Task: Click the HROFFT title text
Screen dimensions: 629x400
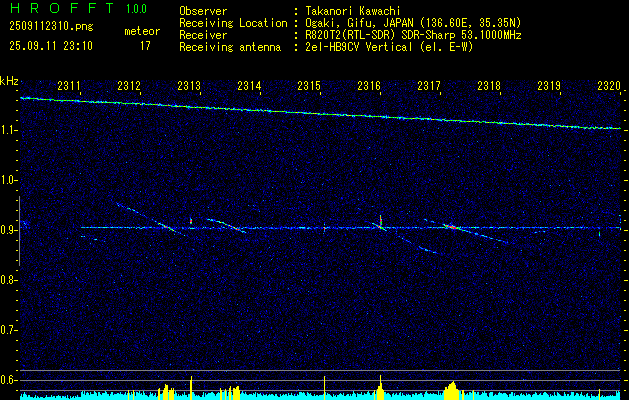Action: [63, 8]
